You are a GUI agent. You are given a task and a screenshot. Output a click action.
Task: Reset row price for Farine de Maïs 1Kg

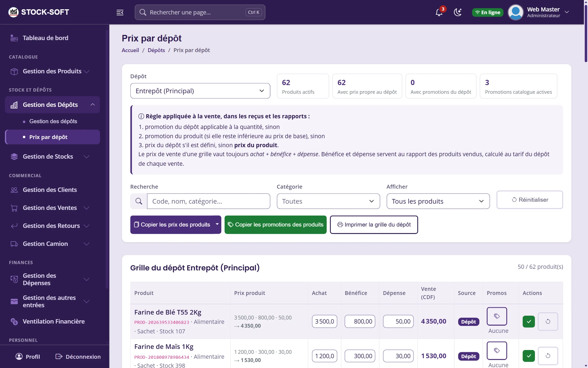click(x=548, y=356)
